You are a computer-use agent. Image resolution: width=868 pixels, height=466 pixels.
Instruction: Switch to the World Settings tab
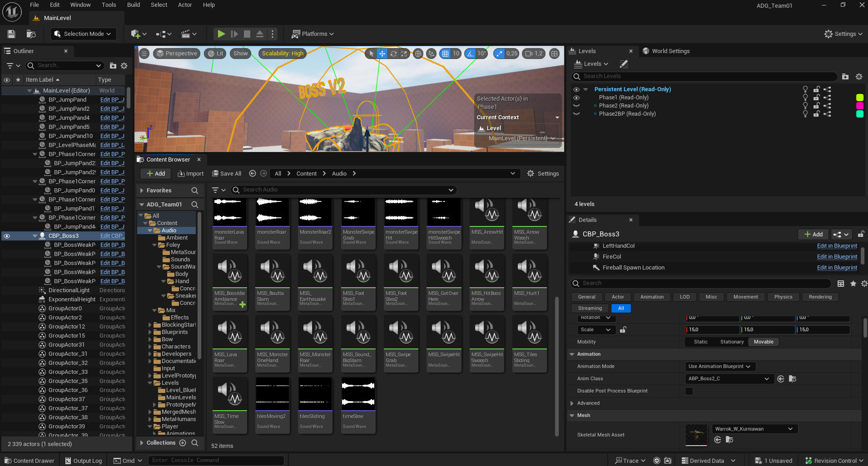coord(670,51)
